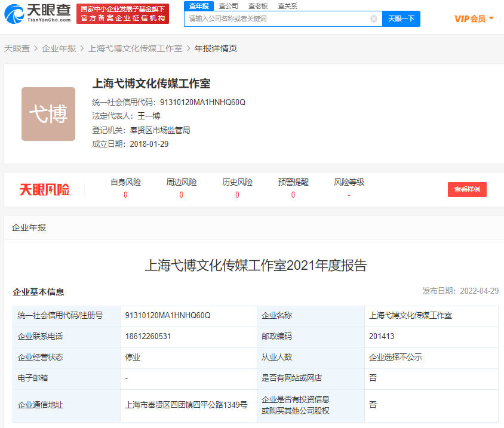Viewport: 504px width, 428px height.
Task: Open the 企业年报 breadcrumb link
Action: (59, 48)
